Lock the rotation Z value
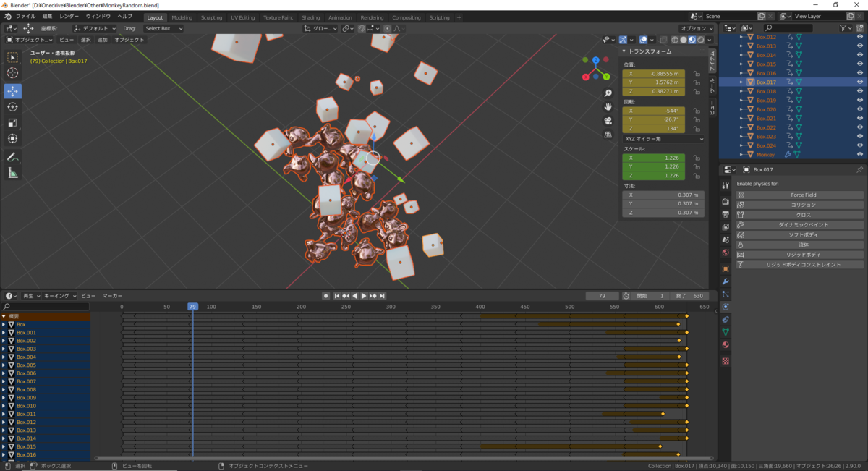868x471 pixels. 696,128
